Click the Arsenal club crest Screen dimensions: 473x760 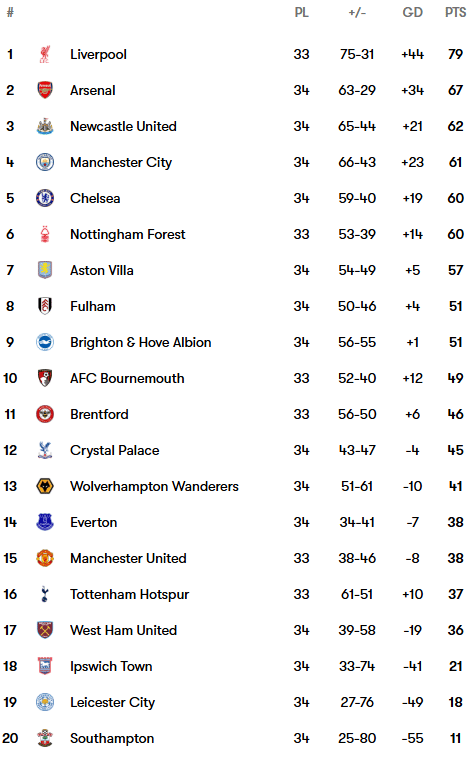click(x=45, y=90)
